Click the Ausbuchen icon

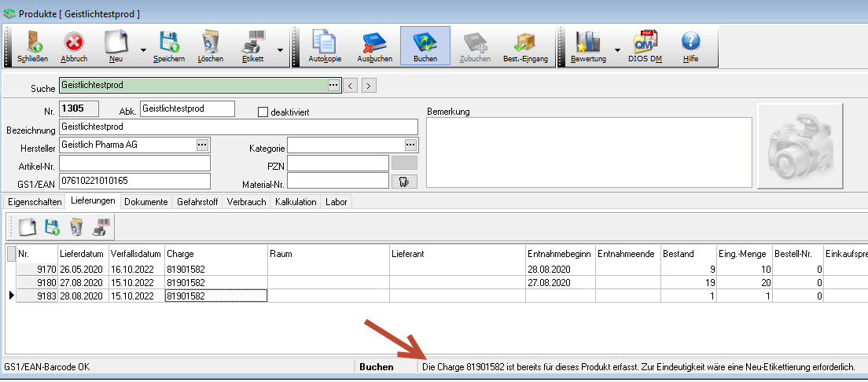coord(375,46)
